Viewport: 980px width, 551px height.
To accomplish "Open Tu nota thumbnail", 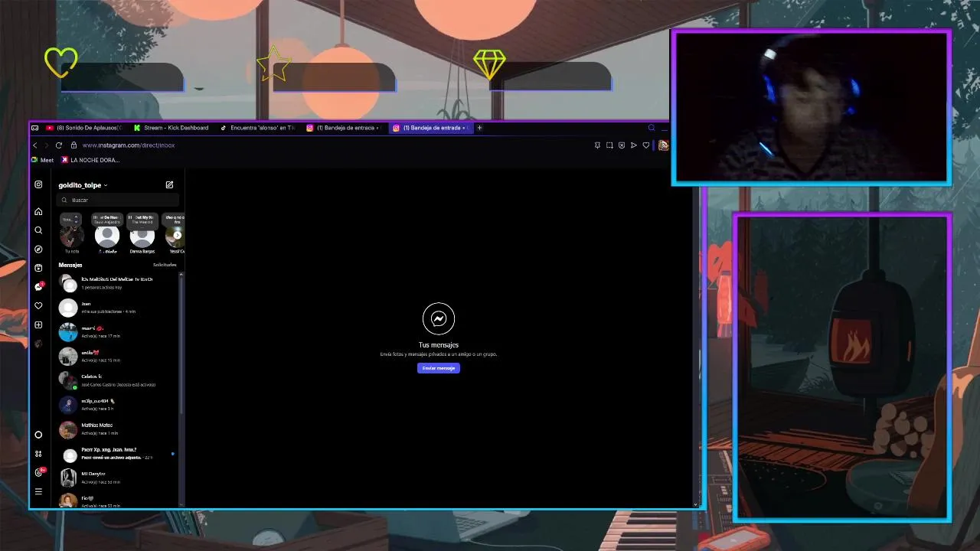I will pos(71,235).
